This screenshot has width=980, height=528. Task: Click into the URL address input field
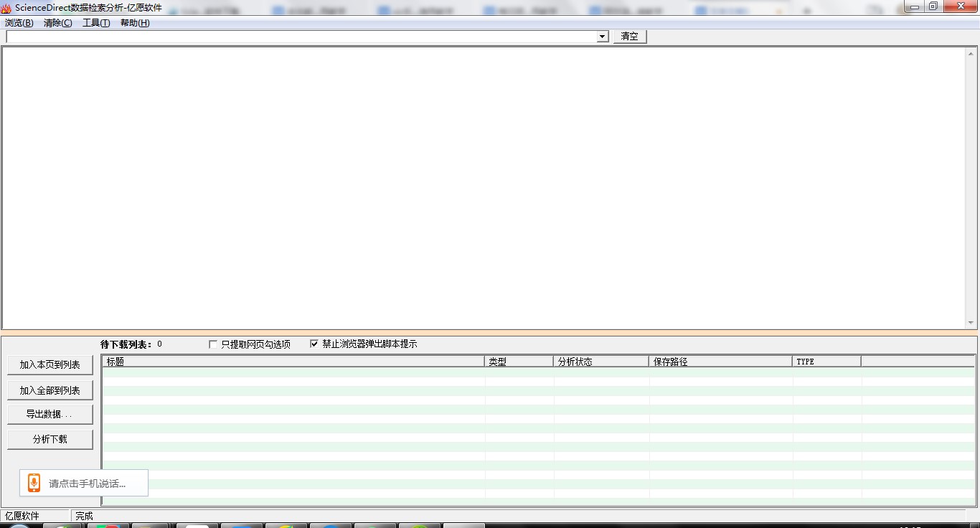[x=301, y=37]
